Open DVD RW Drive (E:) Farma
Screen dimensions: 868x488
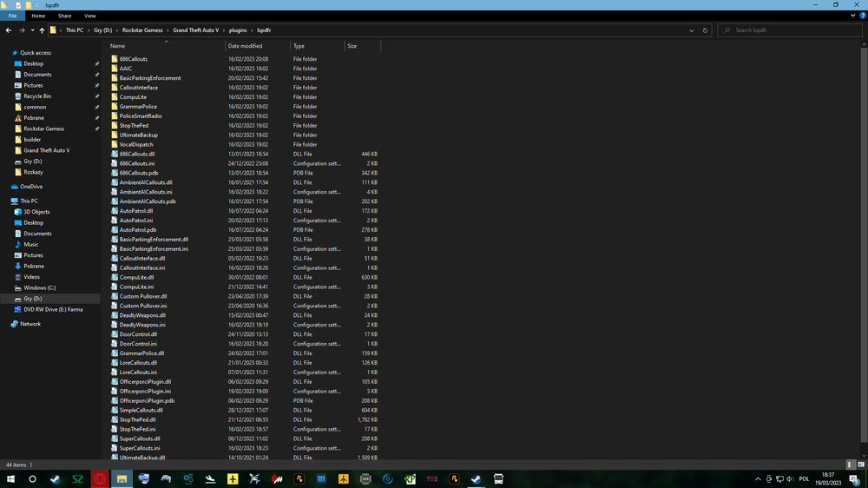(x=53, y=310)
